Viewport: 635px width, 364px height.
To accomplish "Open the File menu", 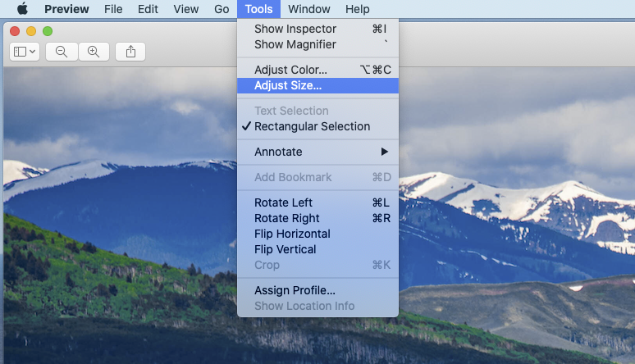I will click(113, 9).
